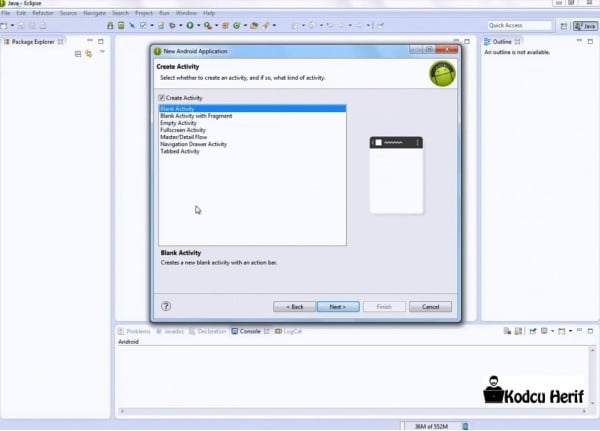The height and width of the screenshot is (431, 600).
Task: Click the green New Java Class icon
Action: (236, 25)
